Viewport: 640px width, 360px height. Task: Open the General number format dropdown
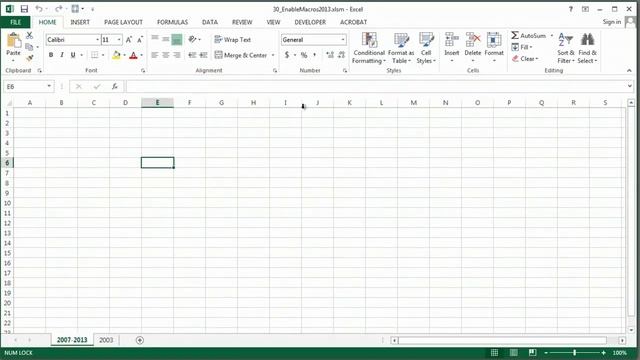coord(343,40)
